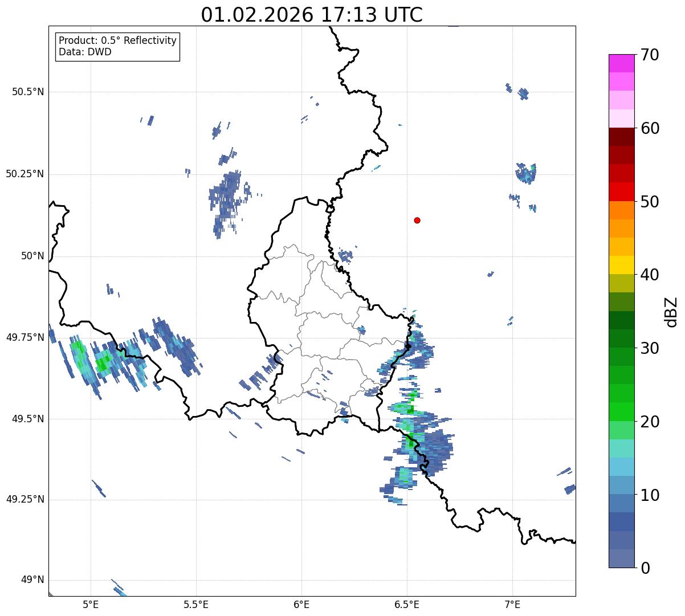685x616 pixels.
Task: Click the yellow colorbar segment above 40
Action: pos(622,266)
